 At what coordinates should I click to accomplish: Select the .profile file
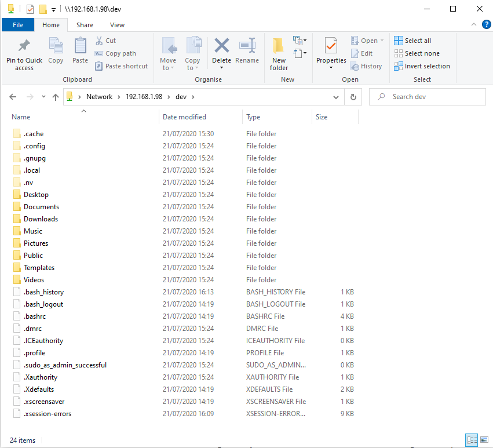pos(35,353)
